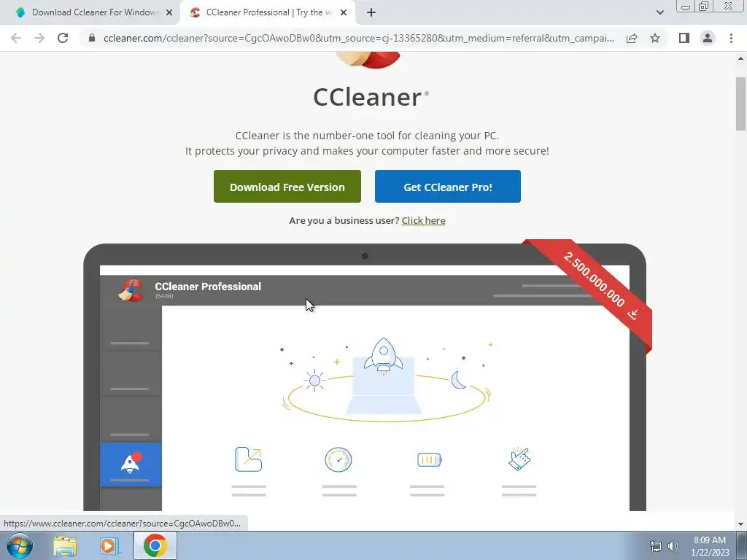Launch Windows Media Player from taskbar
Screen dimensions: 747x560
[x=109, y=546]
